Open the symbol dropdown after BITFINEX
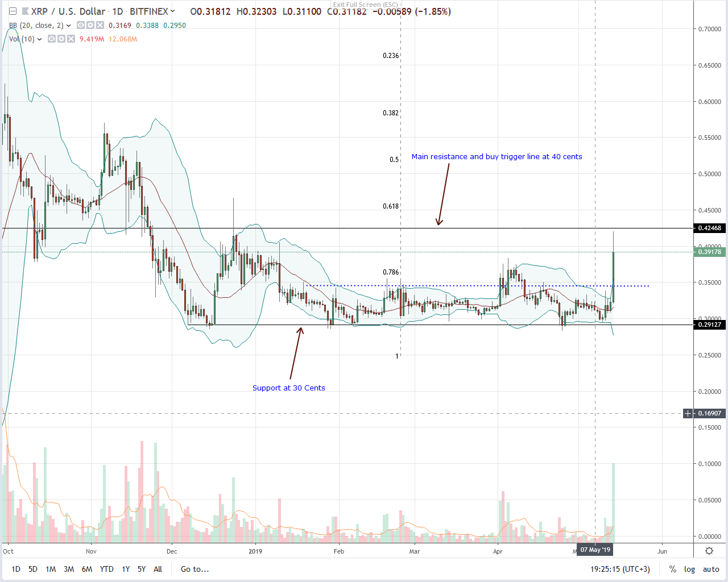This screenshot has width=728, height=582. pos(173,11)
